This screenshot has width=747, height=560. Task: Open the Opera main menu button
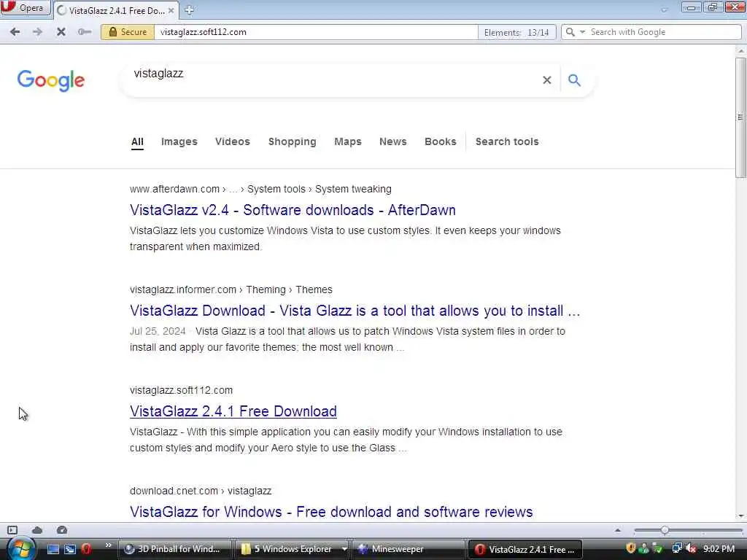pyautogui.click(x=25, y=8)
